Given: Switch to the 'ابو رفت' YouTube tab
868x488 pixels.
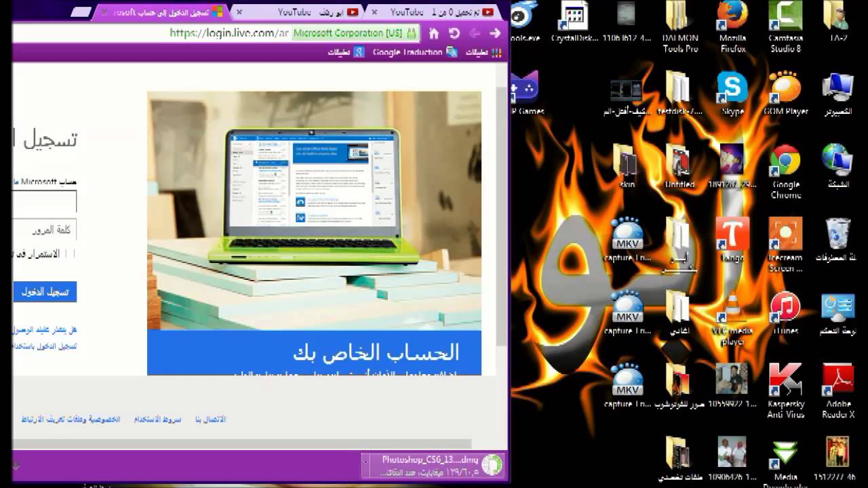Looking at the screenshot, I should pos(298,12).
